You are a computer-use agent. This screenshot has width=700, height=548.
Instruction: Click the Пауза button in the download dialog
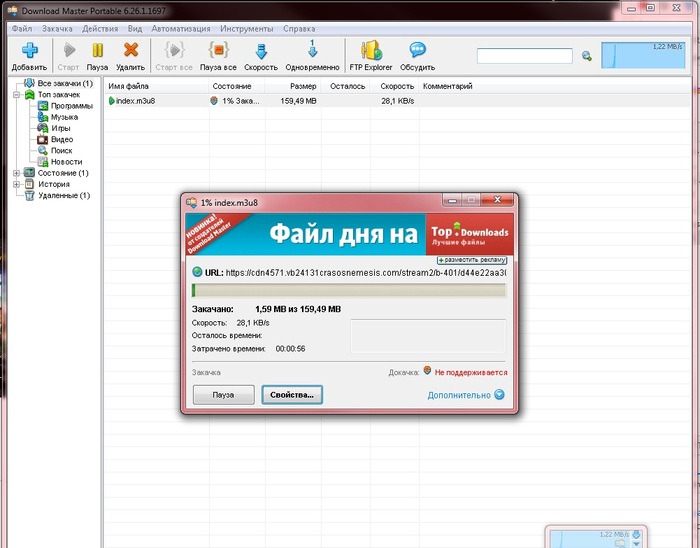[223, 395]
